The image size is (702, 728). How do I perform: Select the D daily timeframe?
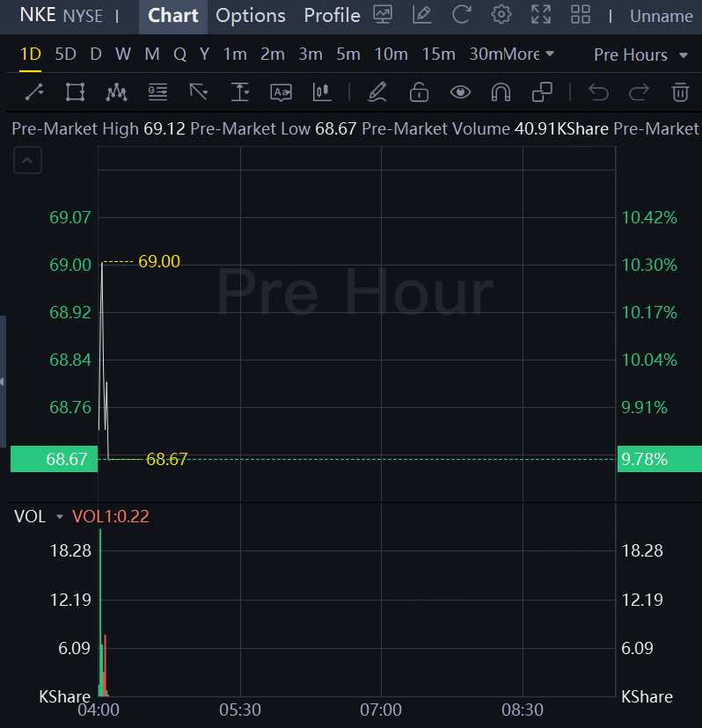click(x=96, y=55)
